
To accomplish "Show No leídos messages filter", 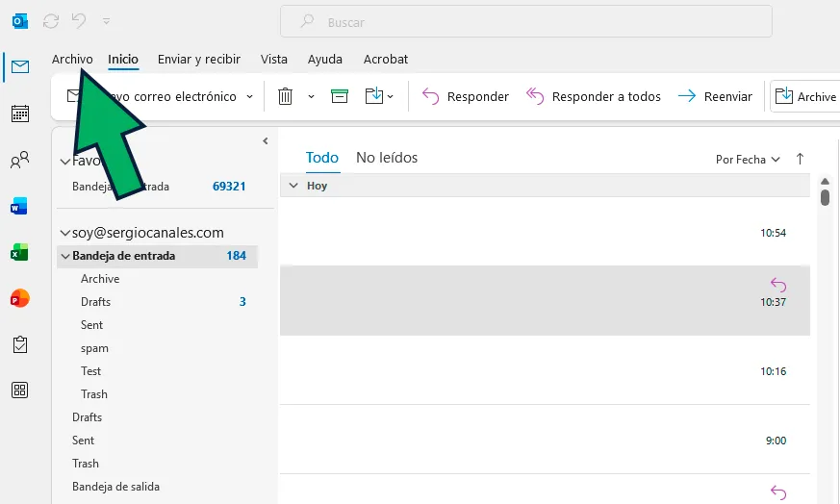I will click(387, 158).
